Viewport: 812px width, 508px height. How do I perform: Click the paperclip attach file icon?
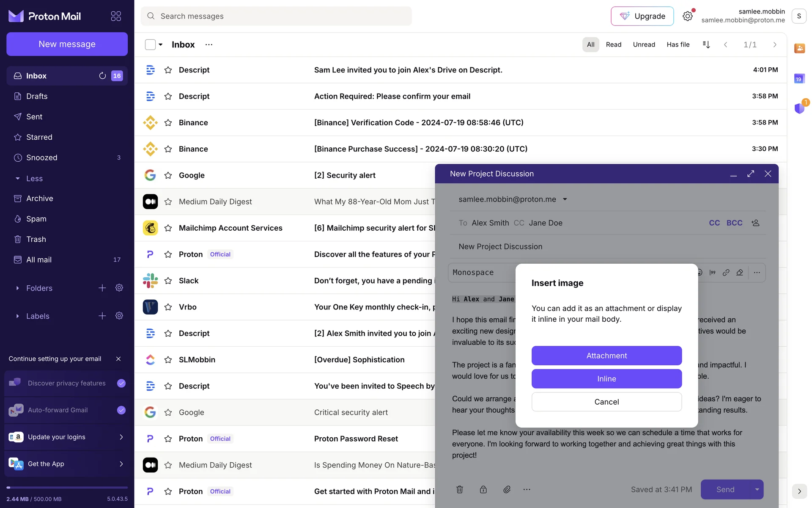[x=507, y=489]
